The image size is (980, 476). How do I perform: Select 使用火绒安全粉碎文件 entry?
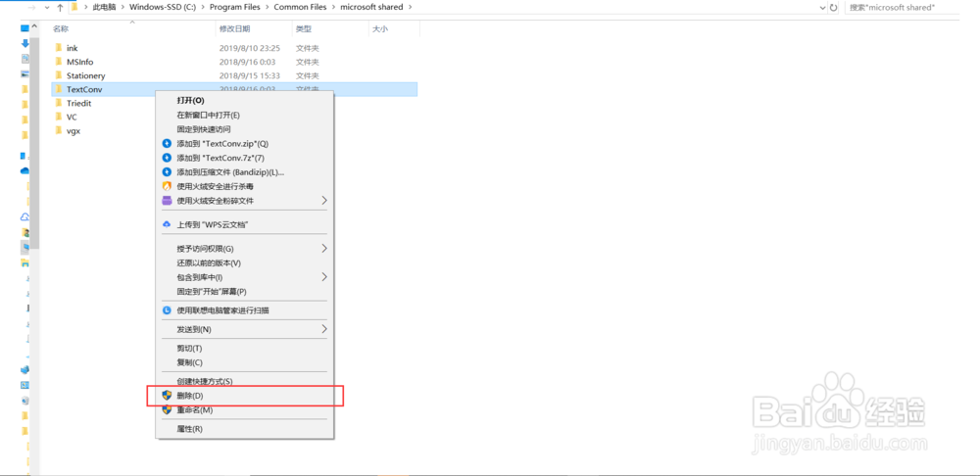(245, 201)
